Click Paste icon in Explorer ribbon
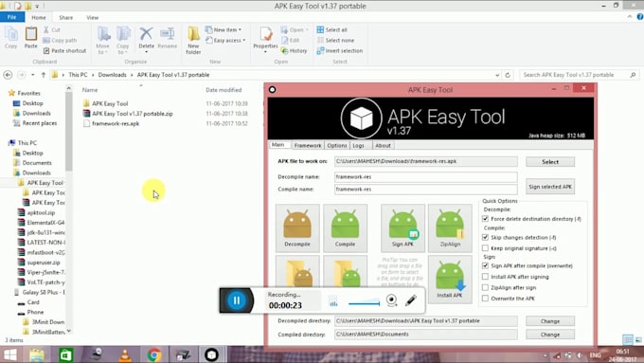 click(x=31, y=38)
